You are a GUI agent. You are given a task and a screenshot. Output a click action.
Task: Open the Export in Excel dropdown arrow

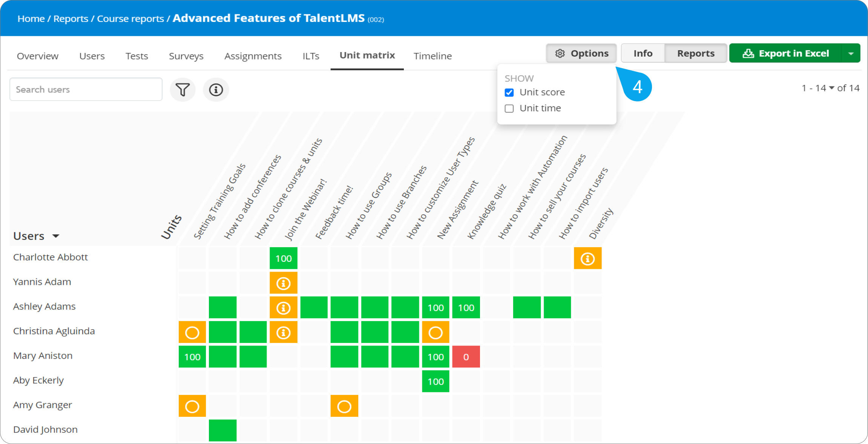tap(851, 53)
